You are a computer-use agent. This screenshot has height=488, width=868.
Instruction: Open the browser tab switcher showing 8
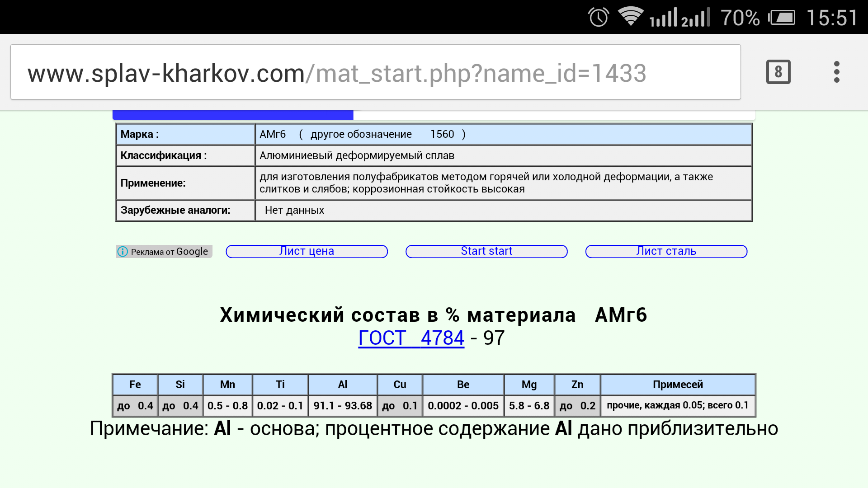click(x=778, y=72)
